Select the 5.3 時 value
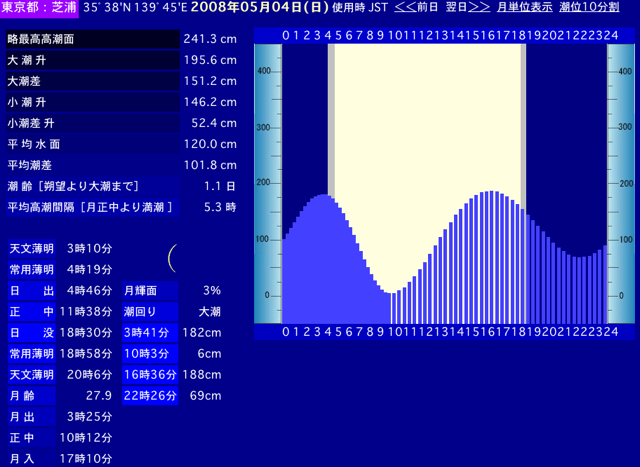The height and width of the screenshot is (467, 640). pos(220,207)
